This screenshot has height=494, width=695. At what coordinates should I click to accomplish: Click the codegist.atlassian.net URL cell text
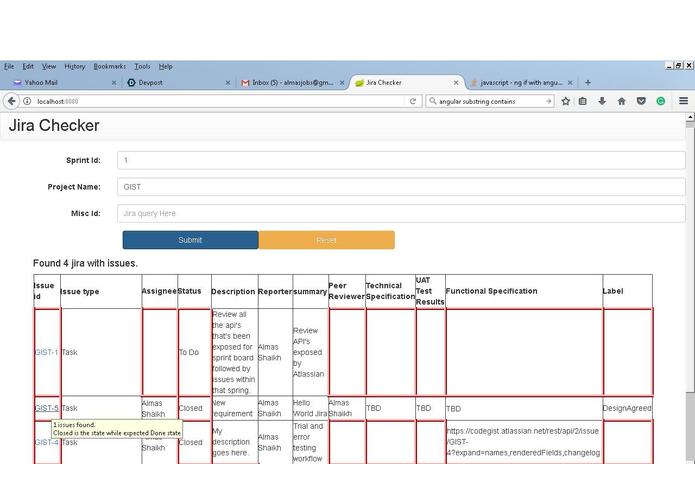pos(523,442)
